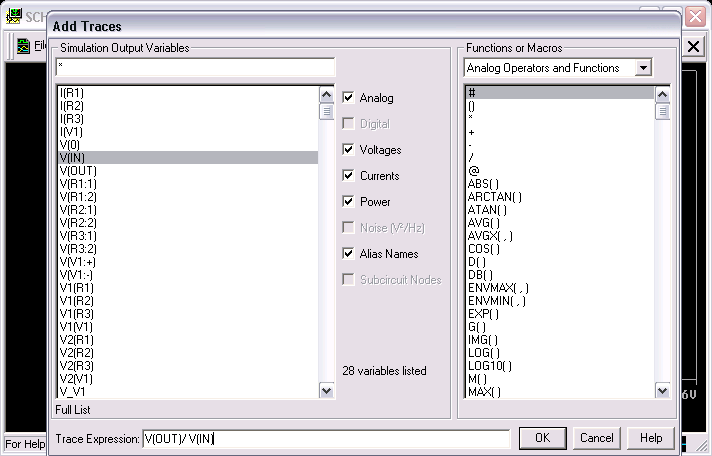
Task: Select V2(R1) in variables list
Action: pyautogui.click(x=188, y=340)
